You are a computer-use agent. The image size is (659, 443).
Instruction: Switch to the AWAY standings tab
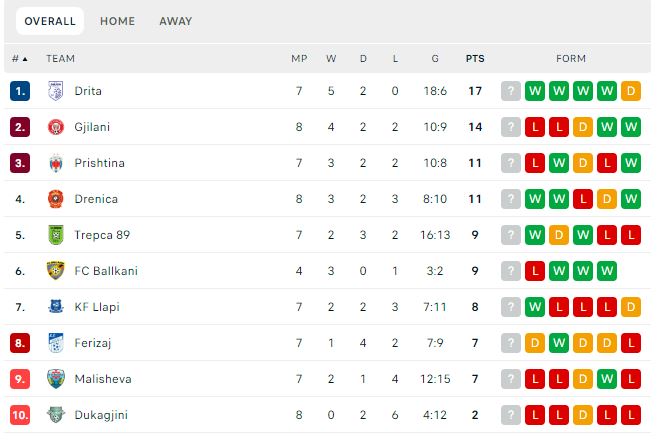176,21
